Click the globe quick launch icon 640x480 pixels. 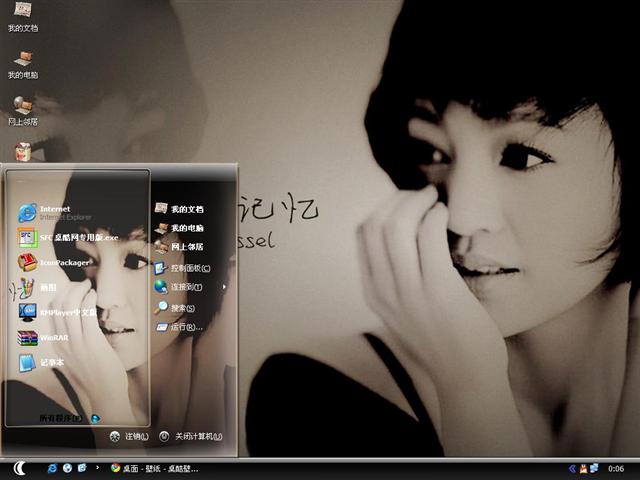tap(67, 468)
